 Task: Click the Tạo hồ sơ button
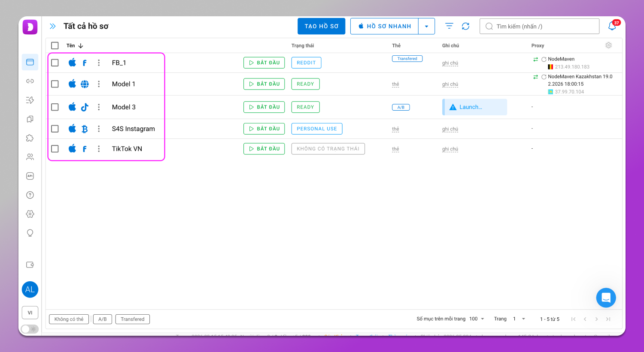pyautogui.click(x=321, y=26)
